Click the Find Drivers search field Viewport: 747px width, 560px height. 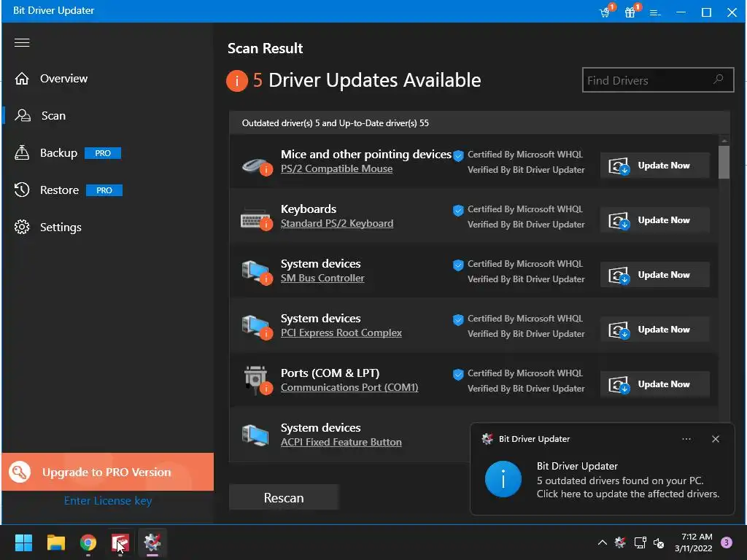[658, 80]
